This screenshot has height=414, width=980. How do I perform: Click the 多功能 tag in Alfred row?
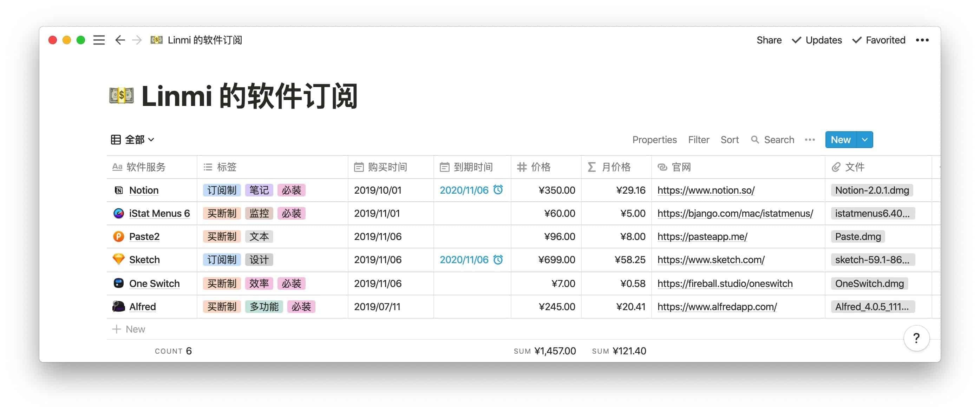[x=264, y=306]
